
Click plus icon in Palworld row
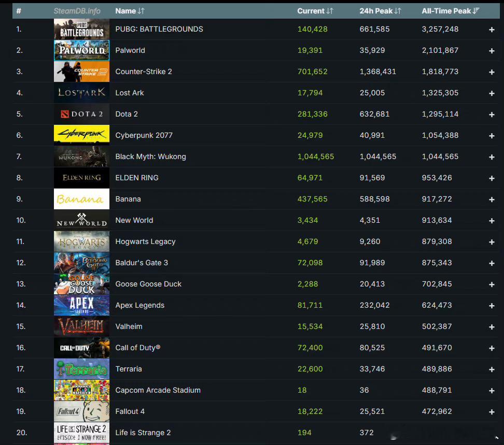coord(492,51)
